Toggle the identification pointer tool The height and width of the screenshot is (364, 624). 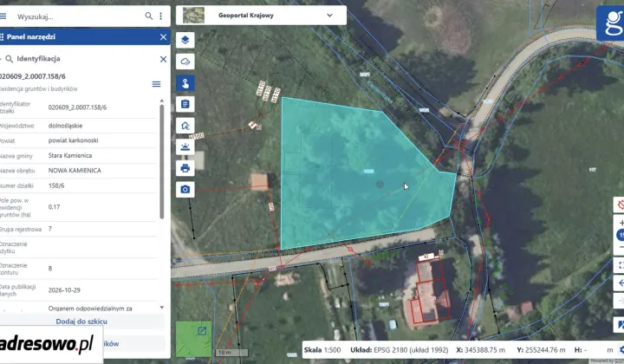point(185,83)
